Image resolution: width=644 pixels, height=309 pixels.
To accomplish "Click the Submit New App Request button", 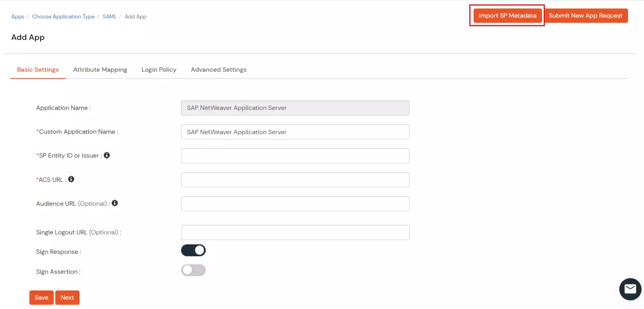I will tap(585, 16).
